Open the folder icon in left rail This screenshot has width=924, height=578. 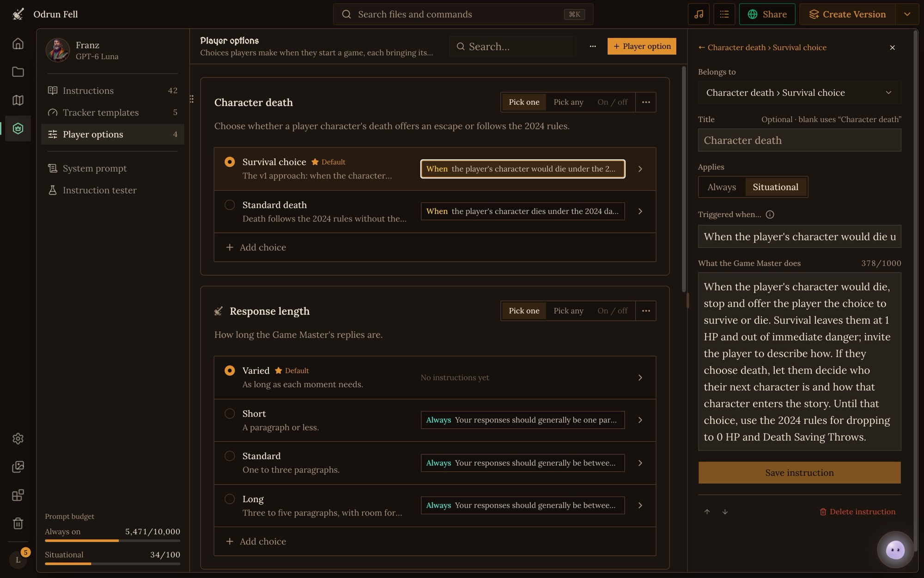pyautogui.click(x=18, y=72)
